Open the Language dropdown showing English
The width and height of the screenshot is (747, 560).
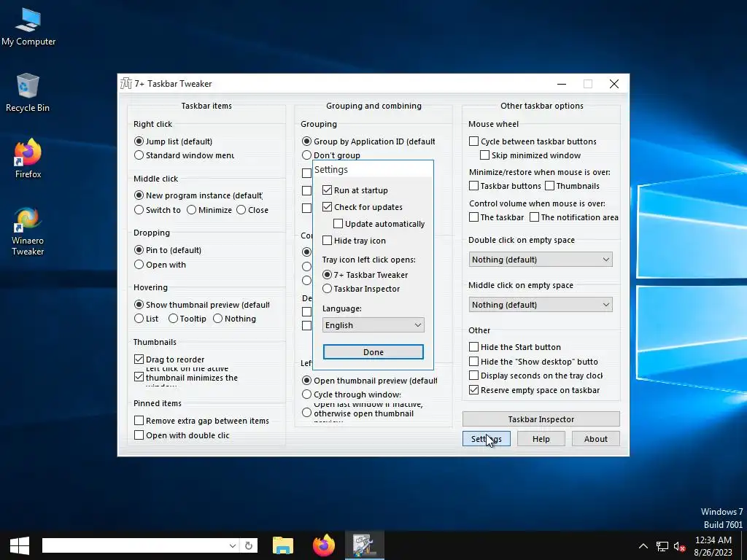(x=373, y=324)
